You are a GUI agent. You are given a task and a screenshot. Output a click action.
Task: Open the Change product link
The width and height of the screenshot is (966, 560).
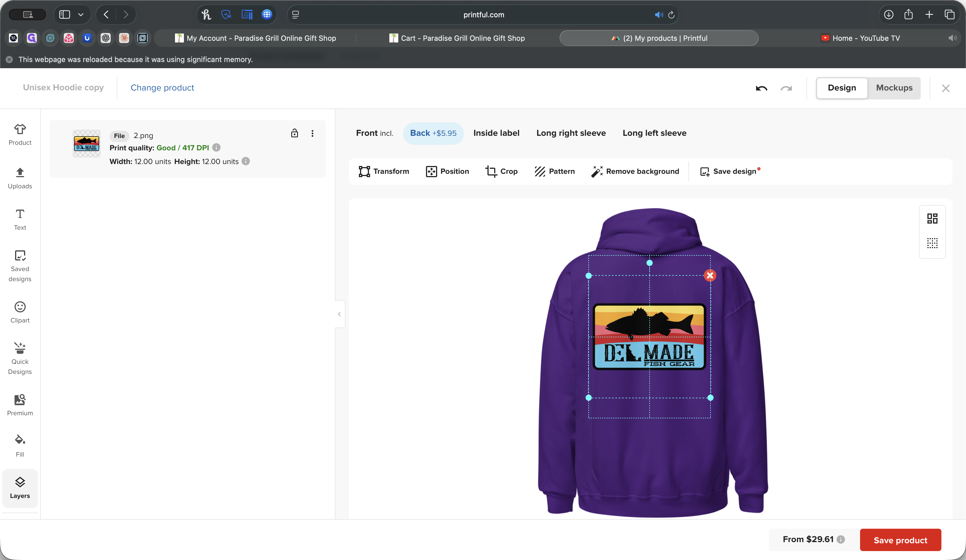tap(162, 88)
